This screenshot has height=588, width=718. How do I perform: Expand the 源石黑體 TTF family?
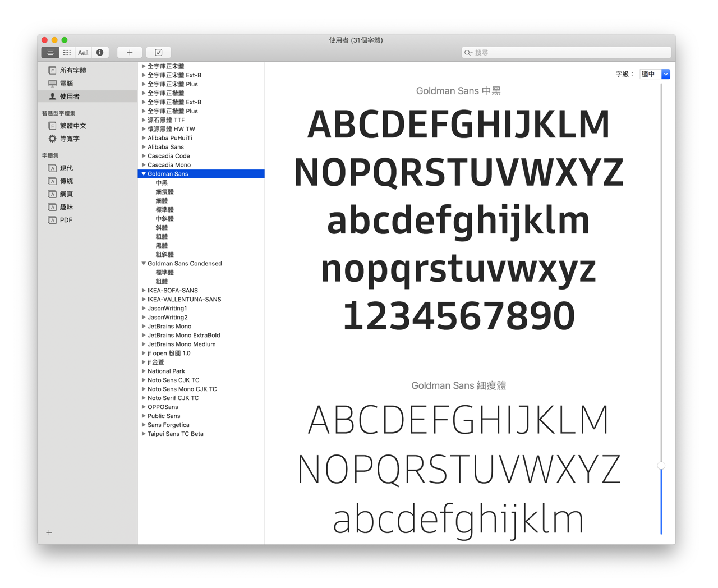pyautogui.click(x=144, y=120)
